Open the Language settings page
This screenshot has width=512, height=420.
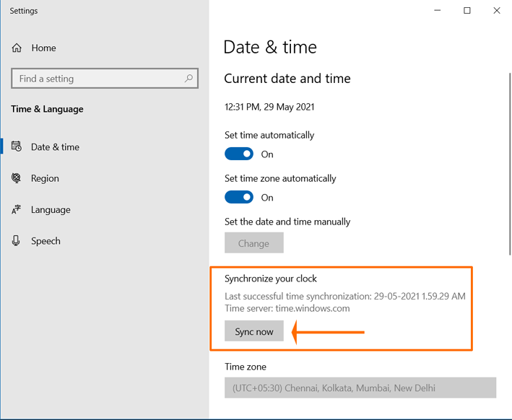[x=51, y=209]
